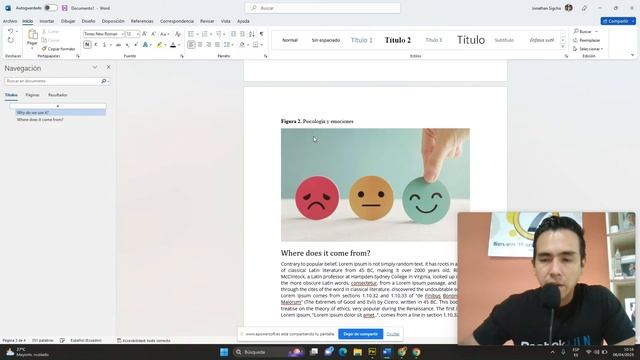Switch to the Revisar ribbon tab
This screenshot has width=640, height=360.
pyautogui.click(x=207, y=21)
